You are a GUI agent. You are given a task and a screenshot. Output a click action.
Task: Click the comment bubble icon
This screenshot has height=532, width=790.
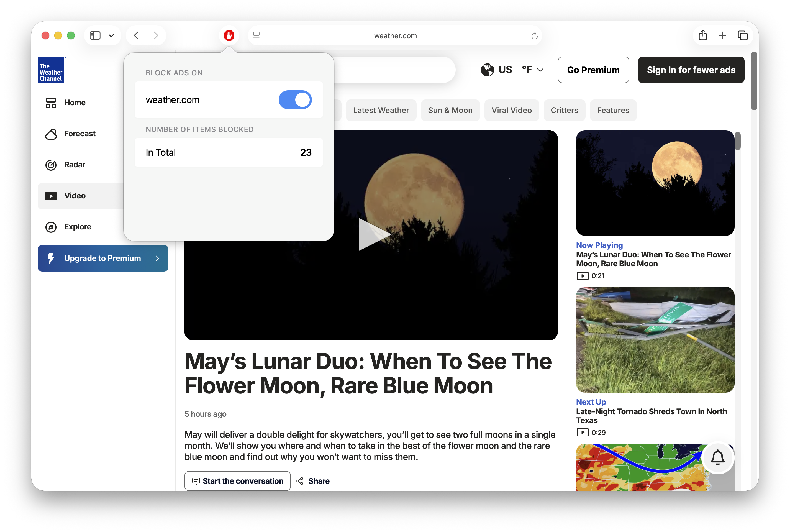pos(196,481)
